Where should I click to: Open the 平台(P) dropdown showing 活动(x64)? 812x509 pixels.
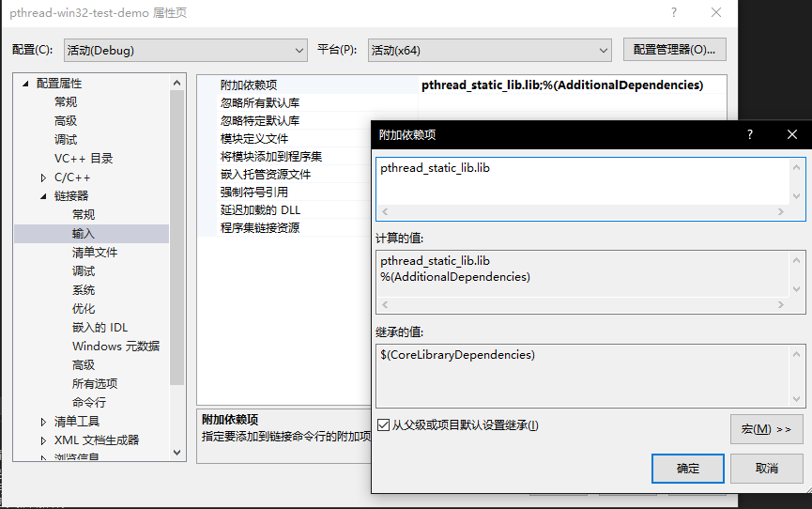(489, 51)
